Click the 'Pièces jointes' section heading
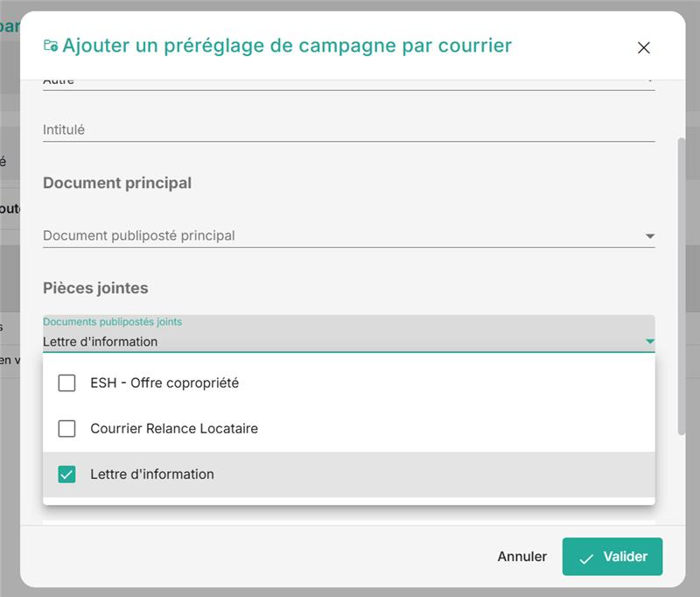700x597 pixels. point(95,287)
